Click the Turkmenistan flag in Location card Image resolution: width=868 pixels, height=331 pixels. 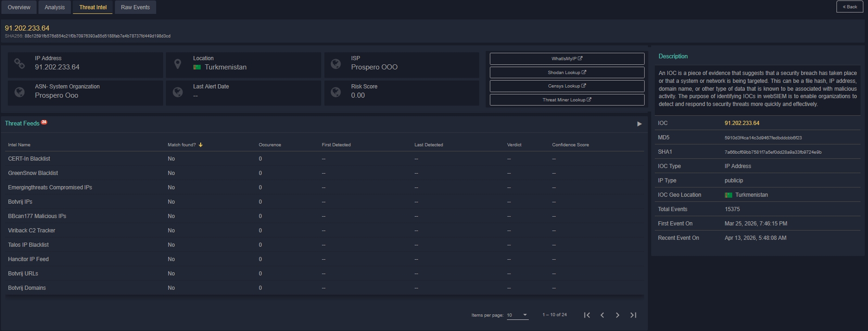click(x=197, y=67)
